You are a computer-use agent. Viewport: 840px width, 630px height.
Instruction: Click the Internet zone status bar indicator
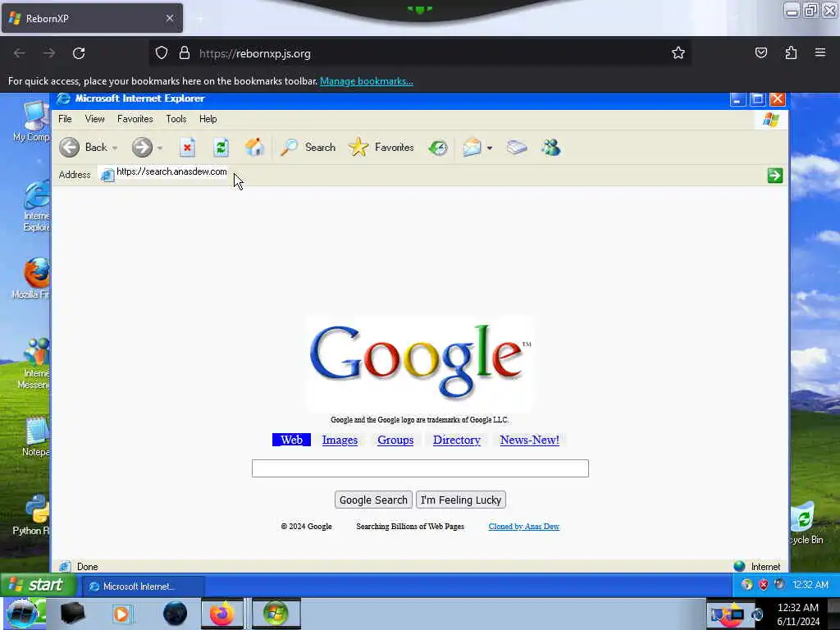(757, 566)
